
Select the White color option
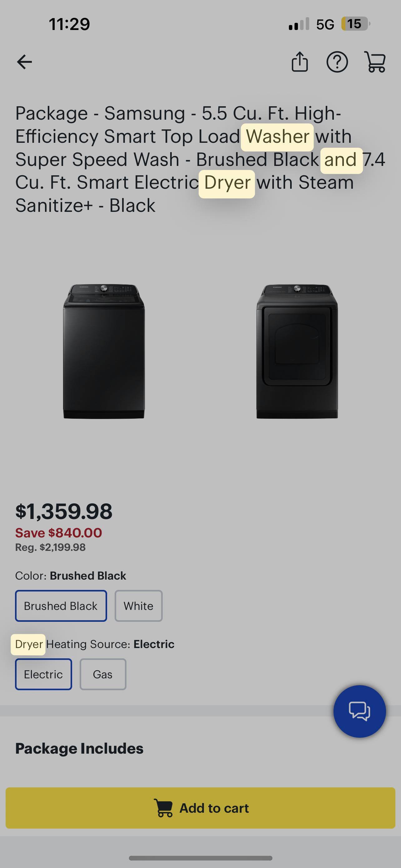click(x=138, y=606)
